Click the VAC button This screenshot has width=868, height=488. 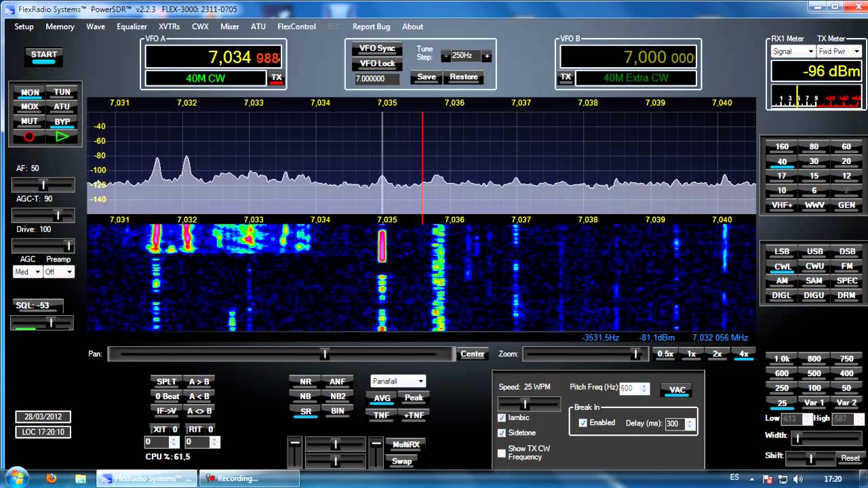click(677, 390)
